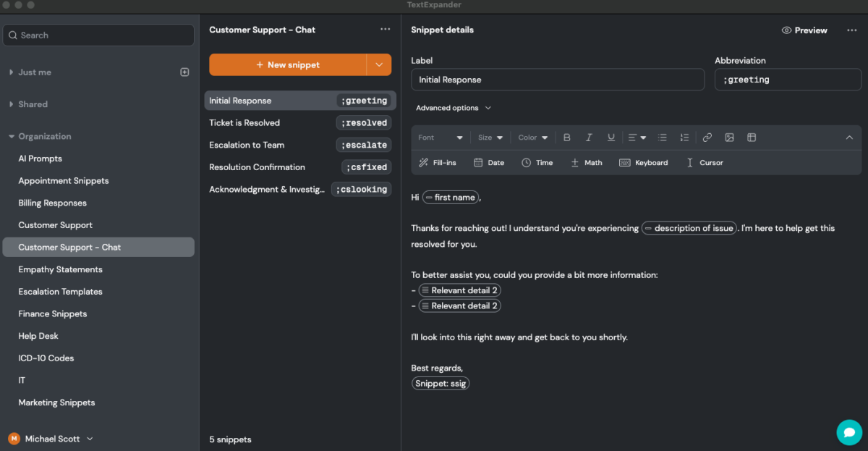Open the New snippet dropdown arrow
The height and width of the screenshot is (451, 868).
tap(379, 64)
